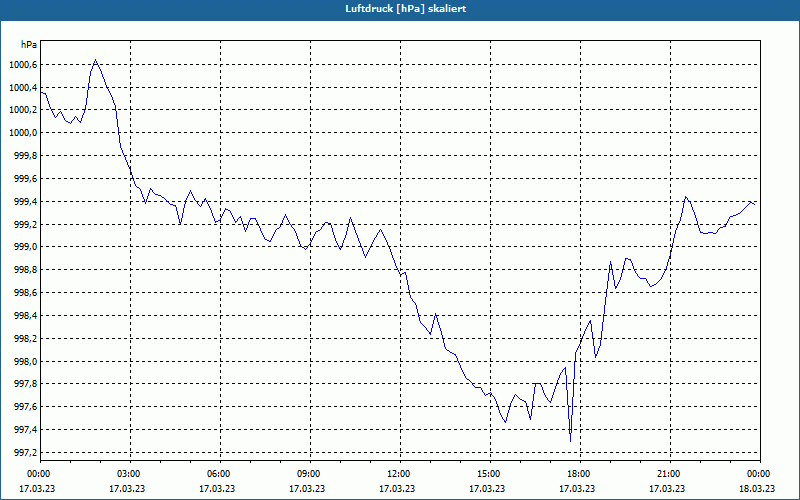
Task: Click the 1000,6 pressure axis label
Action: 23,65
